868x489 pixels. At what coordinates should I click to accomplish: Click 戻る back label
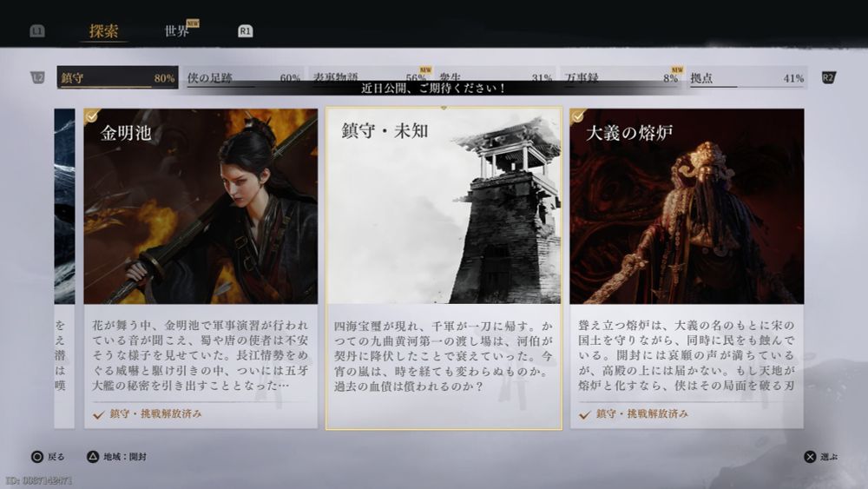56,457
